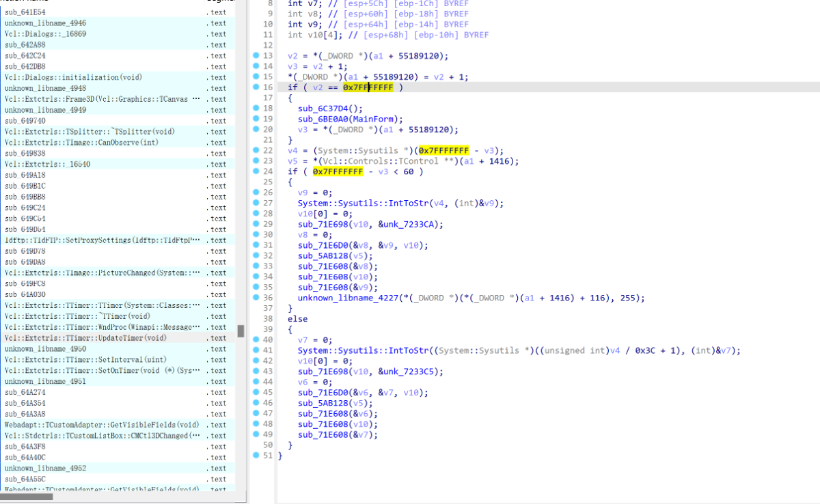Select unknown_libname_4952 function row
This screenshot has width=820, height=504.
118,468
